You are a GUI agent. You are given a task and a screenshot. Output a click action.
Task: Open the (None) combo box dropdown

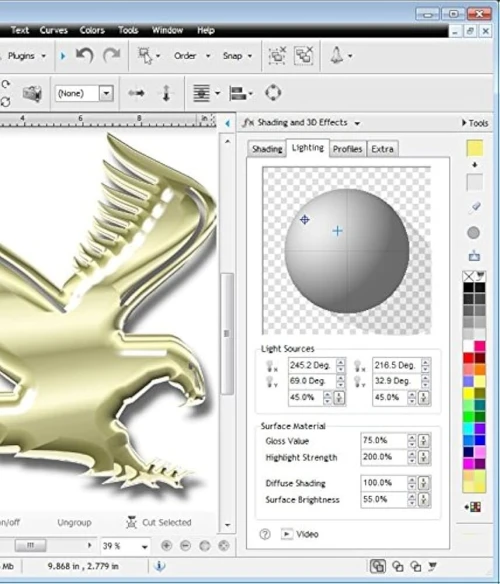(x=106, y=93)
